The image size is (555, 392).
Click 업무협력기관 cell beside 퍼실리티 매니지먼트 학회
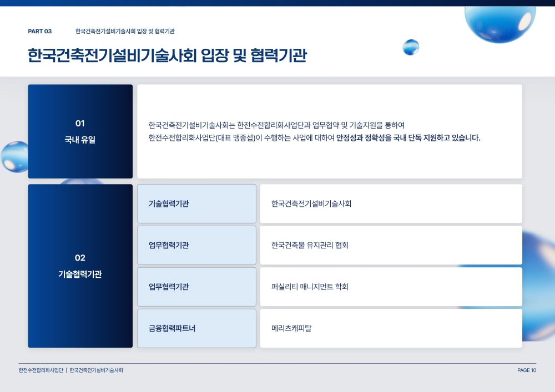click(196, 287)
